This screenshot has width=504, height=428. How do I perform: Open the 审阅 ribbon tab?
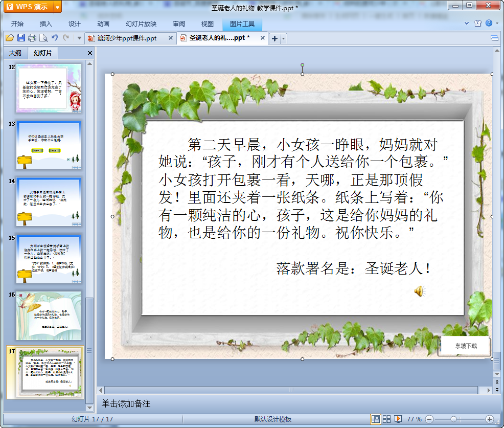tap(179, 24)
